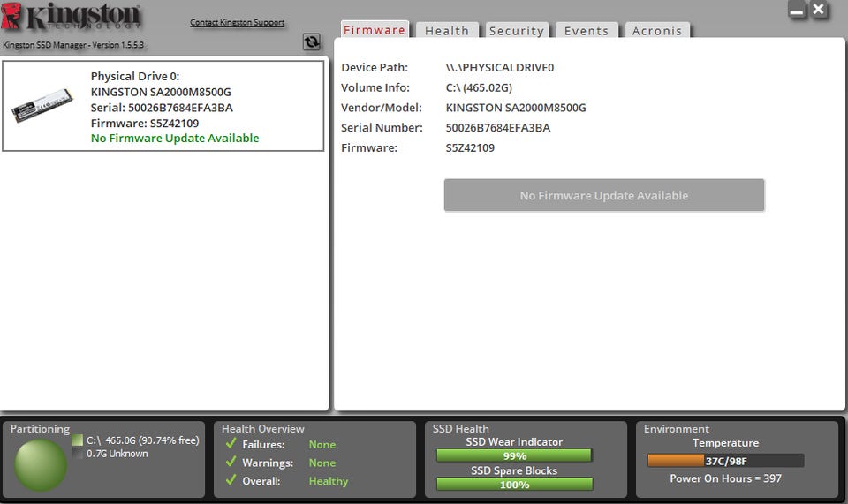The image size is (848, 504).
Task: Click the SSD drive thumbnail image
Action: pyautogui.click(x=42, y=105)
